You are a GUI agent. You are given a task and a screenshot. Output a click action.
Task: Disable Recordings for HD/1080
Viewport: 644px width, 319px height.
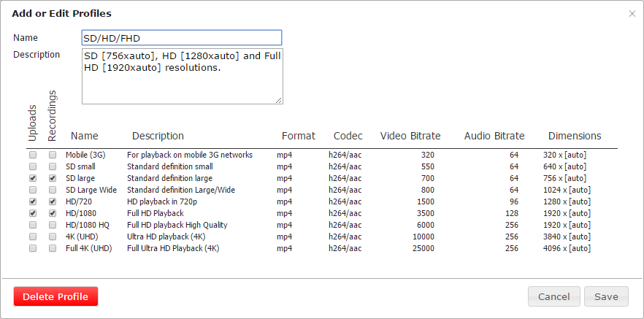pyautogui.click(x=52, y=213)
